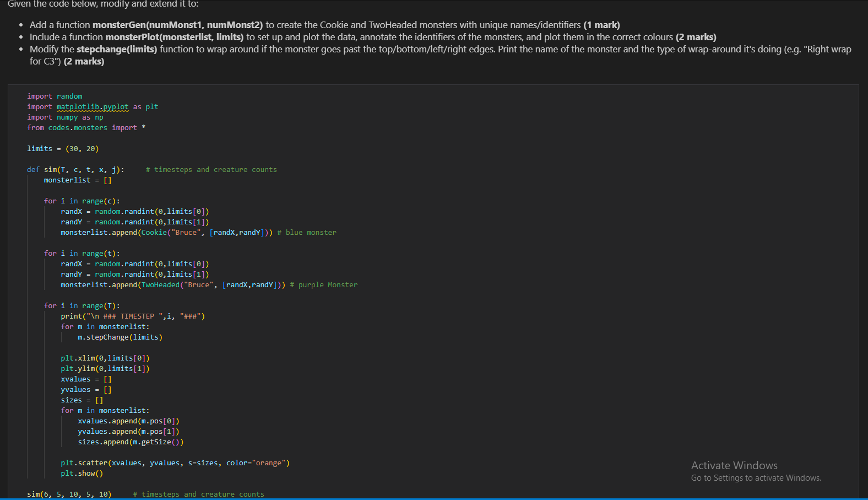
Task: Select the "sizes = []" line
Action: [82, 400]
